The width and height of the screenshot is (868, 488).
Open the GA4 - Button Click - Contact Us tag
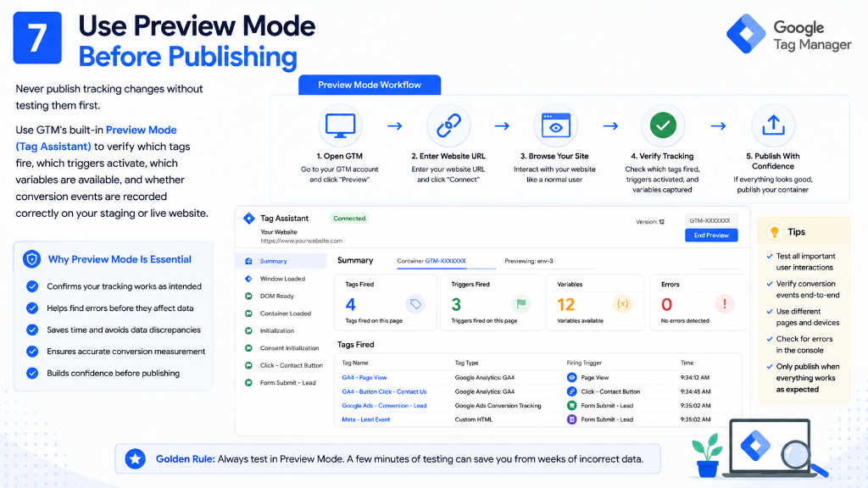tap(384, 391)
